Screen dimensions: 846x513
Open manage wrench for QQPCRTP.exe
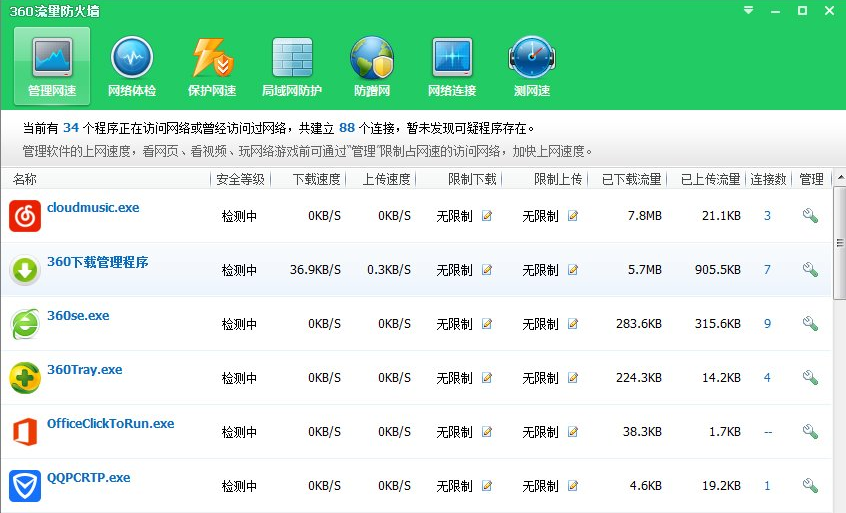(x=810, y=485)
